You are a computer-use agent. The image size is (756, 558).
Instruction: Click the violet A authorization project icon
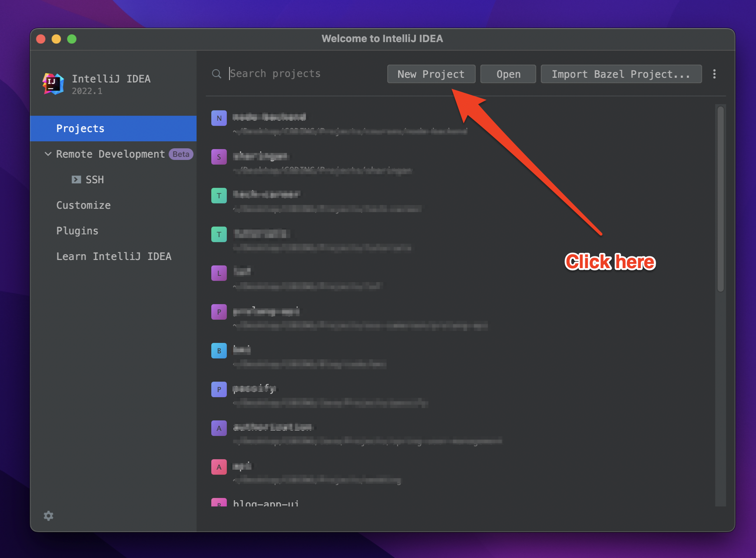(x=219, y=428)
